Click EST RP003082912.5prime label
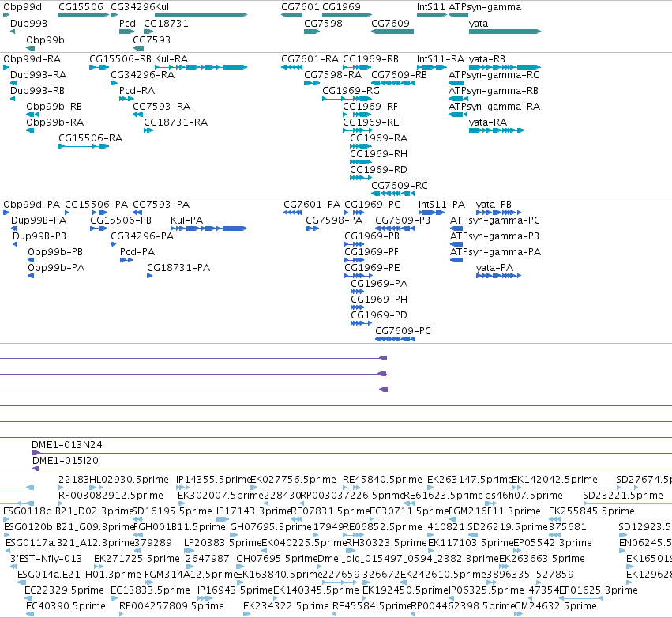The width and height of the screenshot is (672, 618). point(111,496)
